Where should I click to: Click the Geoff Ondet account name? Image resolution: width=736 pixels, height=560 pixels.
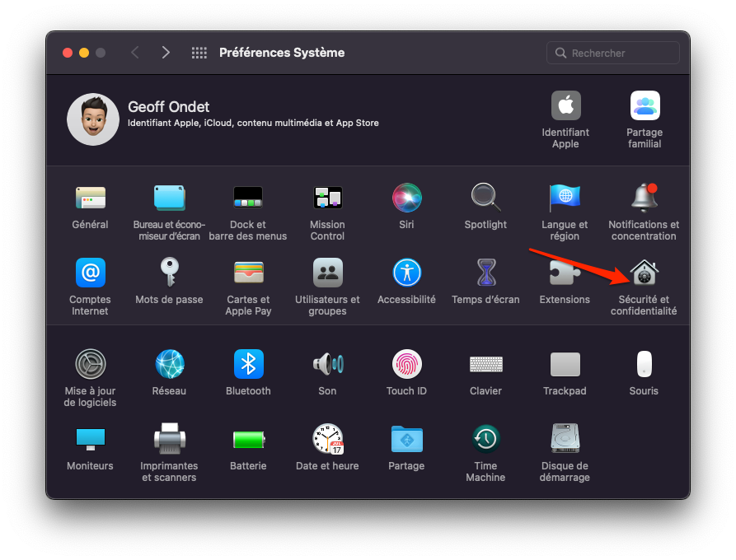tap(168, 107)
